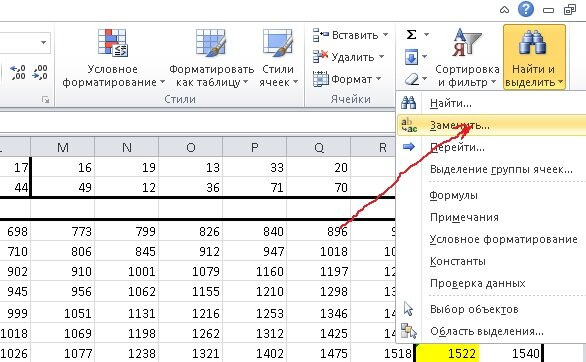Click the Clear eraser icon
Viewport: 586px width, 362px height.
click(412, 79)
